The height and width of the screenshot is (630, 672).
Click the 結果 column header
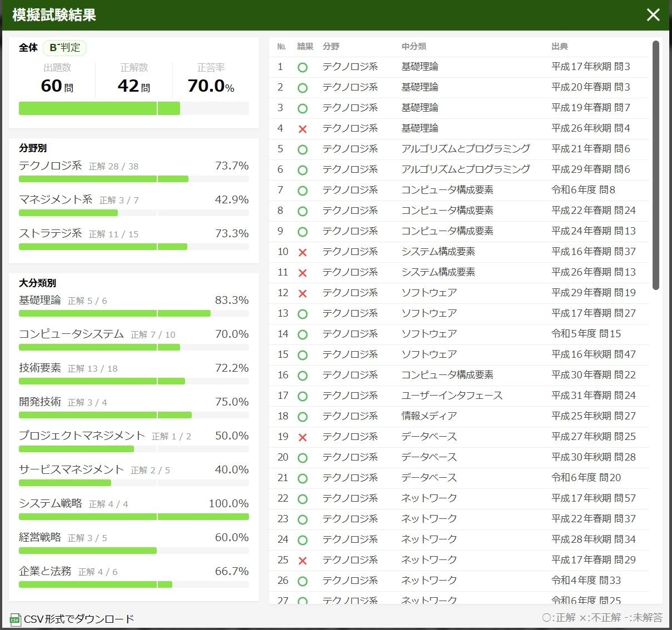click(305, 47)
